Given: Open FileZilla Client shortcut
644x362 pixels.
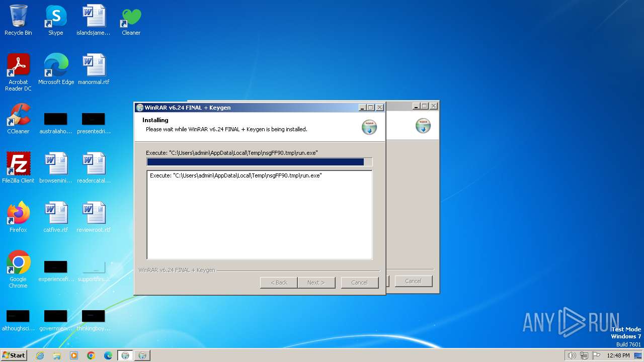Looking at the screenshot, I should point(18,168).
